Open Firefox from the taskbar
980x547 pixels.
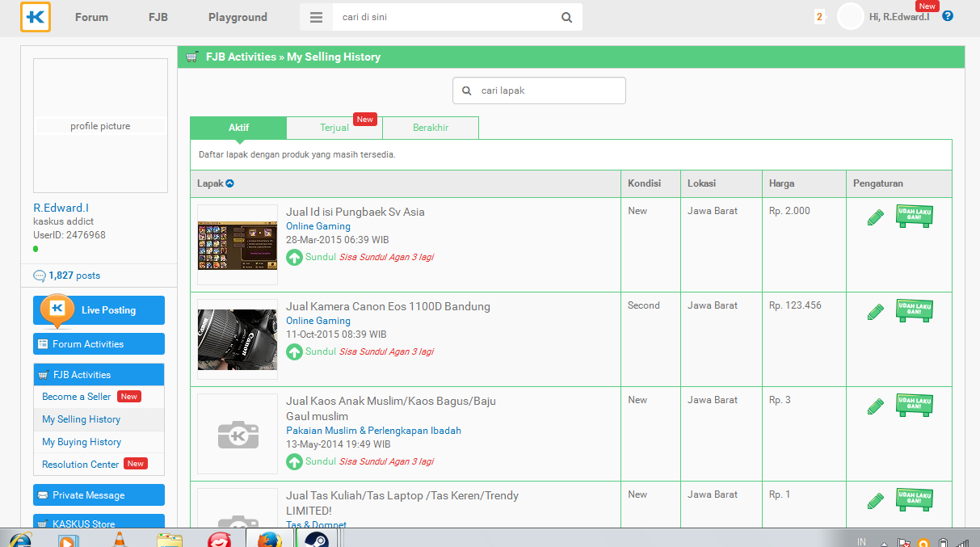(269, 540)
